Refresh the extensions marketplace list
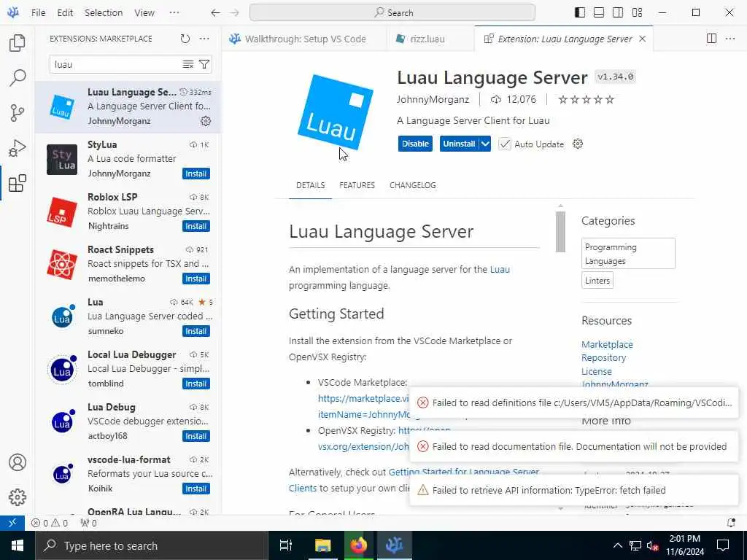 (185, 39)
